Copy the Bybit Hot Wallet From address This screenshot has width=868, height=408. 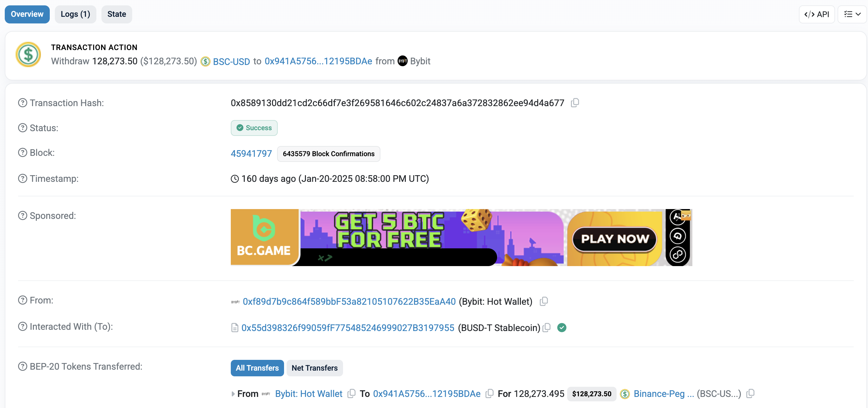click(x=543, y=301)
